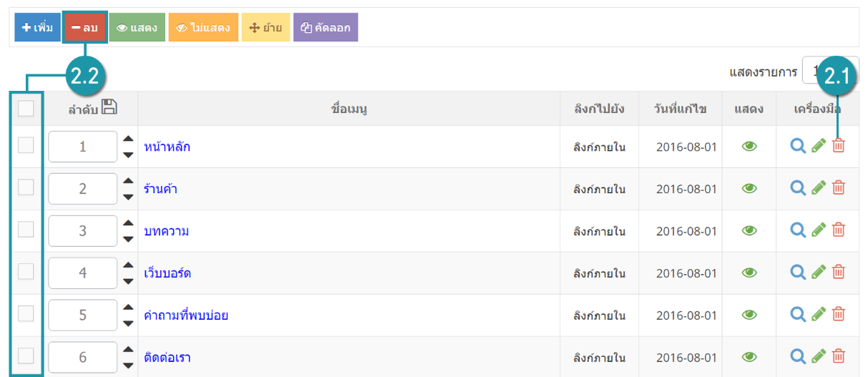
Task: Open pencil edit icon for คำถามที่พบบ่อย
Action: coord(819,315)
